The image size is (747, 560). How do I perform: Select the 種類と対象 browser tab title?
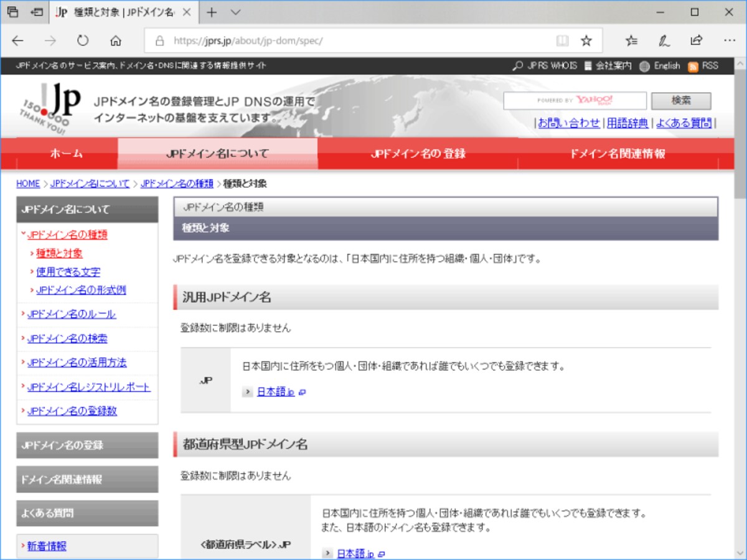click(123, 12)
